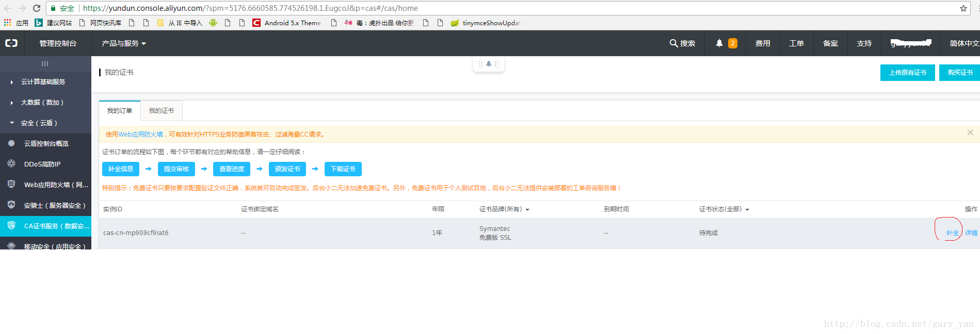This screenshot has width=980, height=334.
Task: Click the browser address bar URL
Action: [x=250, y=8]
